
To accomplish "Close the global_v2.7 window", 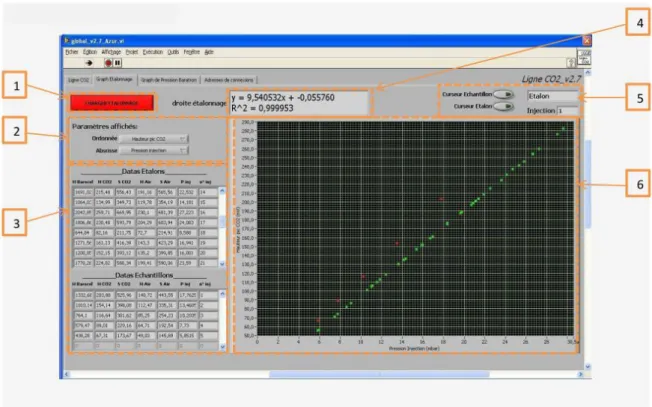I will click(x=586, y=41).
